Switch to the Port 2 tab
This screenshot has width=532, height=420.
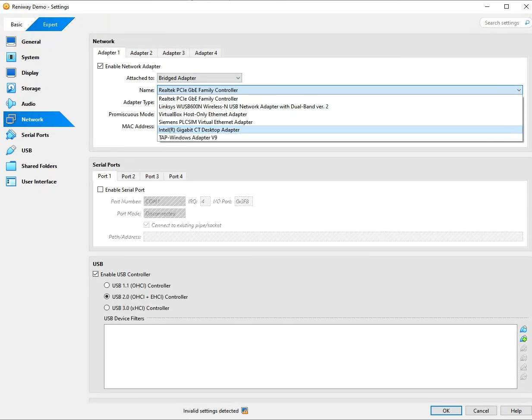(x=128, y=177)
